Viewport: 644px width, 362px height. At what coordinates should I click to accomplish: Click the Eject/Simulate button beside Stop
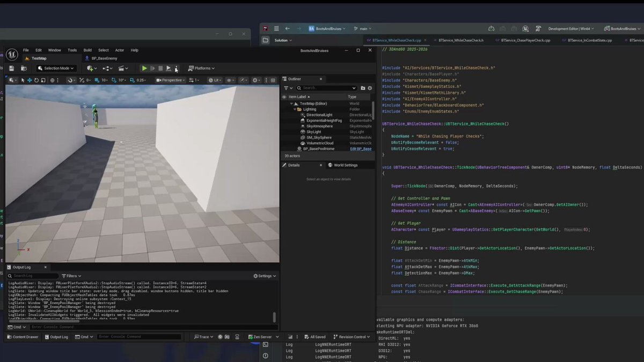pos(169,68)
